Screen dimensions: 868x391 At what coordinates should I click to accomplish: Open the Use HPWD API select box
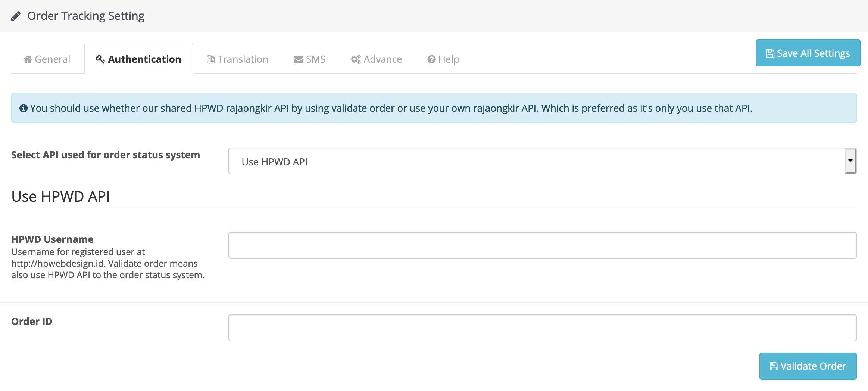(x=537, y=161)
